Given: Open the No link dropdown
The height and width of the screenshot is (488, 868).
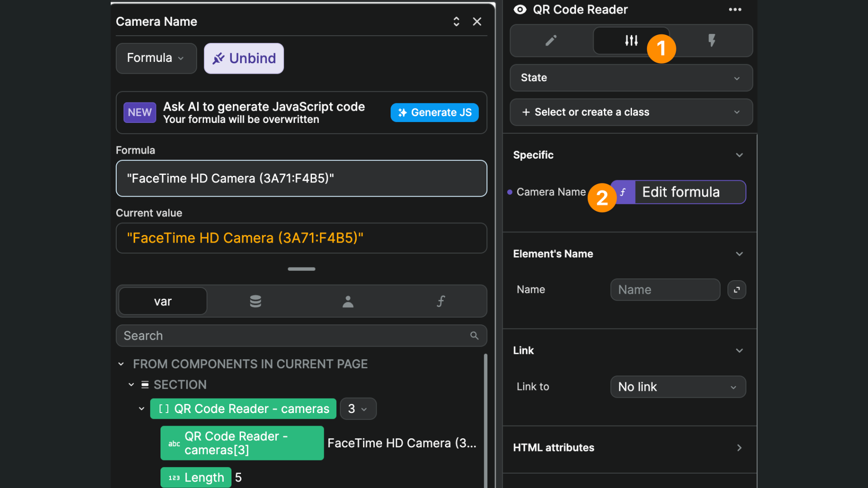Looking at the screenshot, I should (x=678, y=387).
